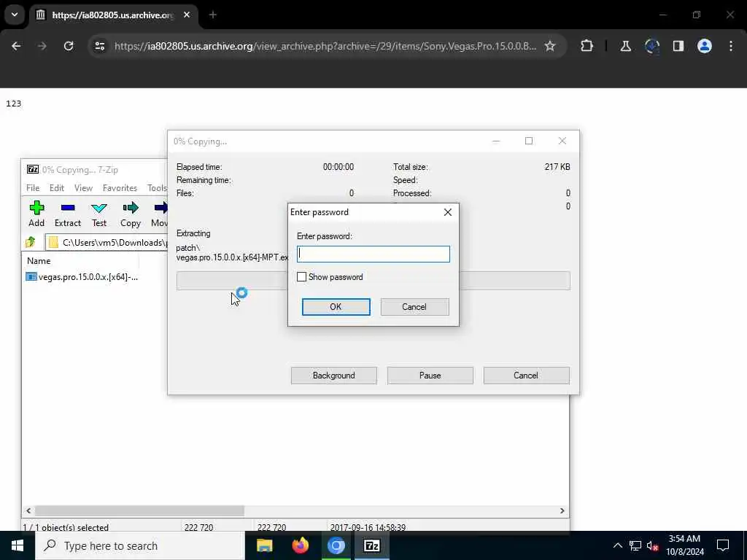Image resolution: width=747 pixels, height=560 pixels.
Task: Open a new Chrome tab
Action: 213,15
